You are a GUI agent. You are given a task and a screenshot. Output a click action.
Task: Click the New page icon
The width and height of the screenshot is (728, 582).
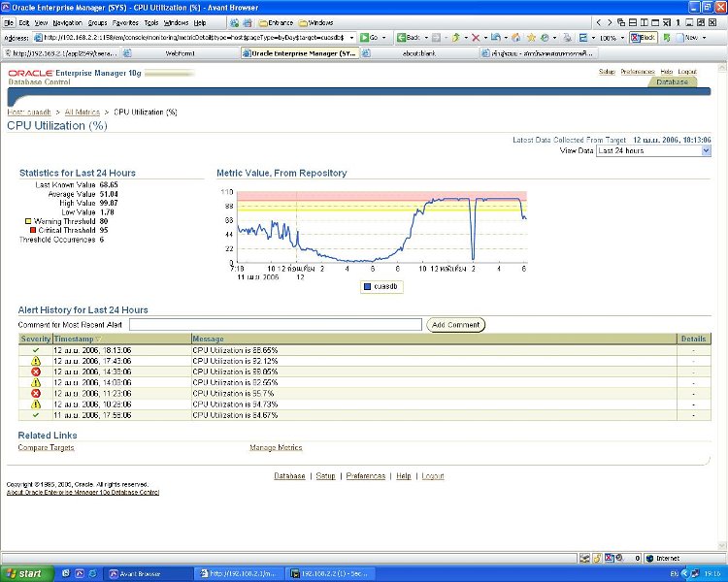point(680,38)
